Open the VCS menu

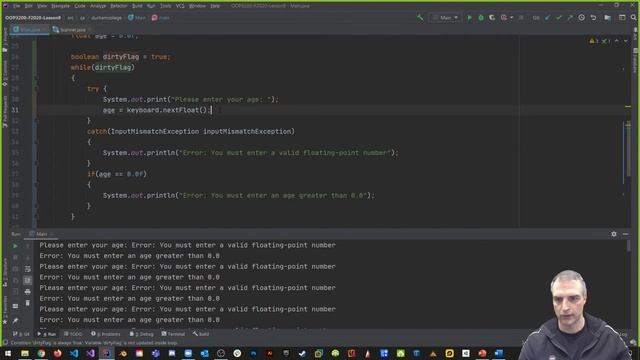click(x=180, y=6)
